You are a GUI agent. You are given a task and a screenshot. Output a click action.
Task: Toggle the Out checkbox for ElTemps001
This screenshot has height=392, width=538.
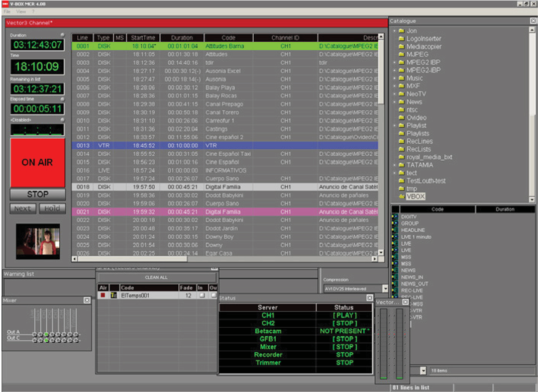pyautogui.click(x=213, y=295)
